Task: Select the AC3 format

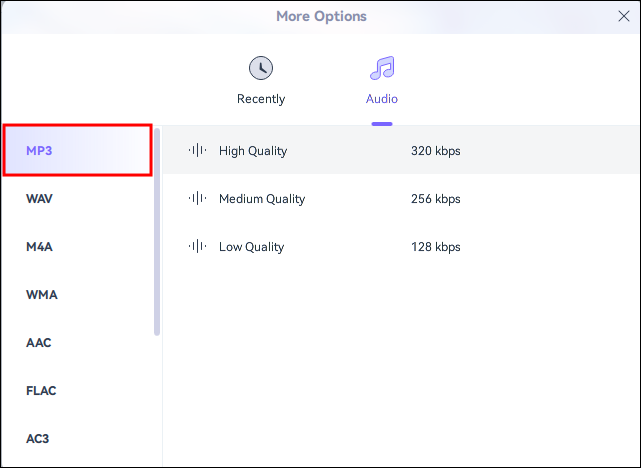Action: [x=78, y=439]
